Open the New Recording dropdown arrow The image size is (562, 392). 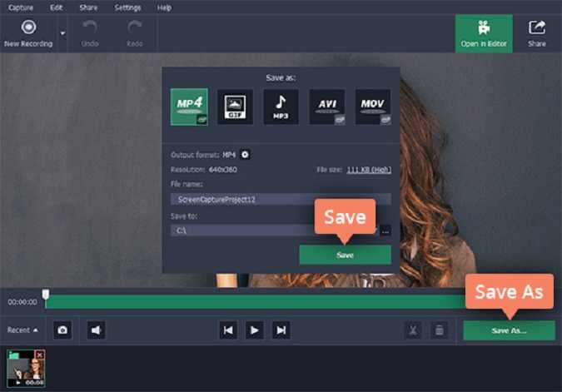point(62,33)
